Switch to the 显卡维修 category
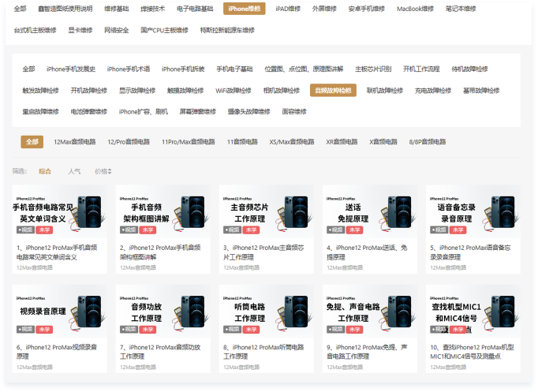The image size is (538, 392). (80, 30)
